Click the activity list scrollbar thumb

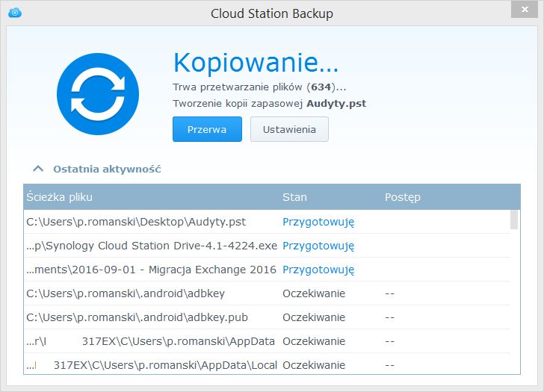click(x=514, y=220)
